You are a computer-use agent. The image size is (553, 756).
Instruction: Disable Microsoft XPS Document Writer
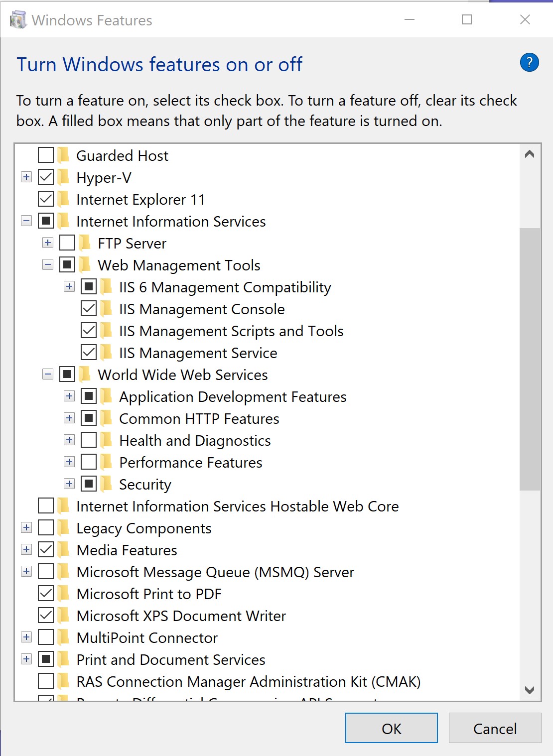click(46, 616)
